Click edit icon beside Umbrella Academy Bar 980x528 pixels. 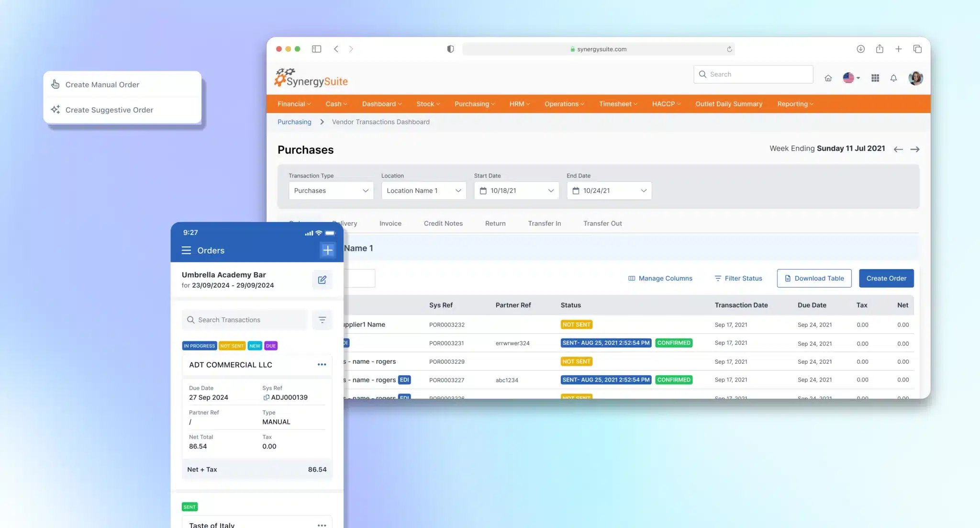[x=322, y=280]
